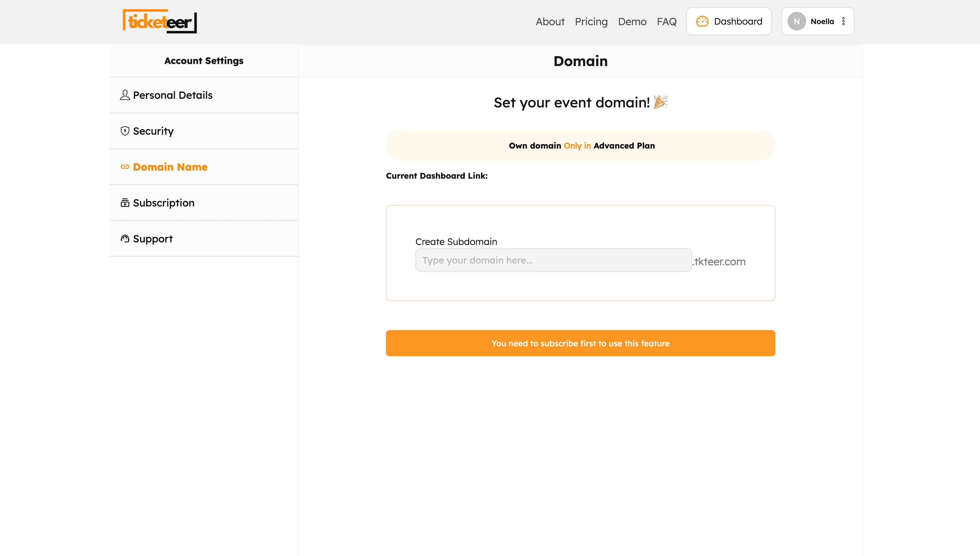Screen dimensions: 980x556
Task: Select the Demo navigation tab
Action: pyautogui.click(x=632, y=21)
